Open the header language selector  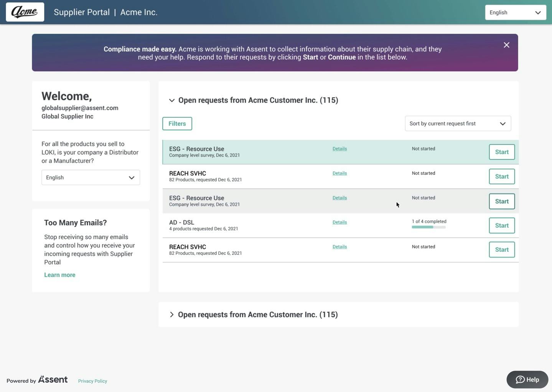515,12
